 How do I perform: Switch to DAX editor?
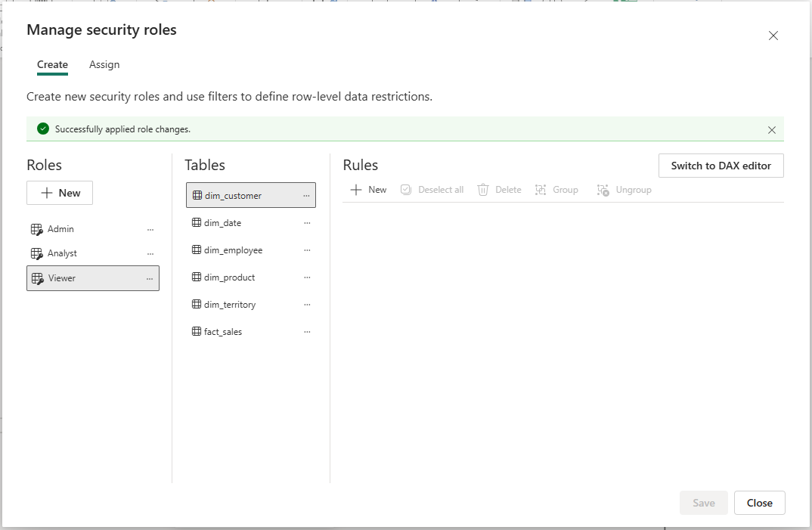point(721,166)
